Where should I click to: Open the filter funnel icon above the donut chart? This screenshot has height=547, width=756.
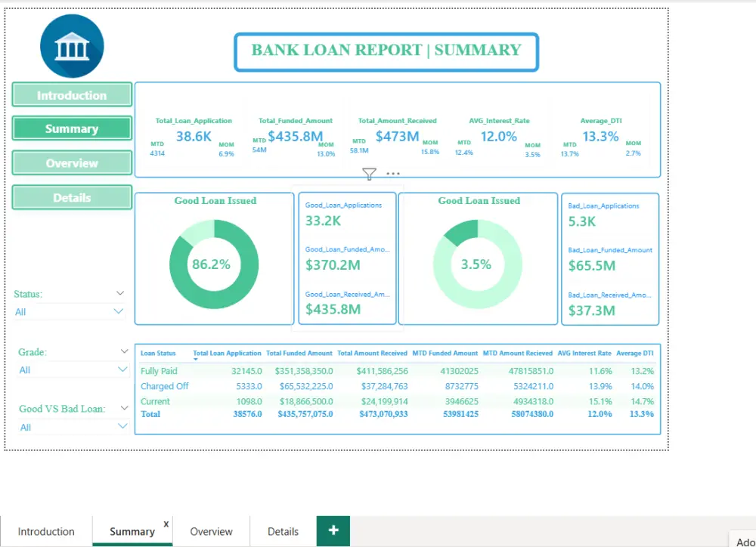tap(369, 175)
